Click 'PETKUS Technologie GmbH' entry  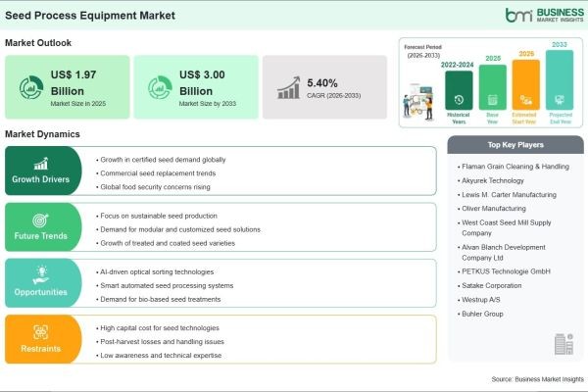point(506,271)
